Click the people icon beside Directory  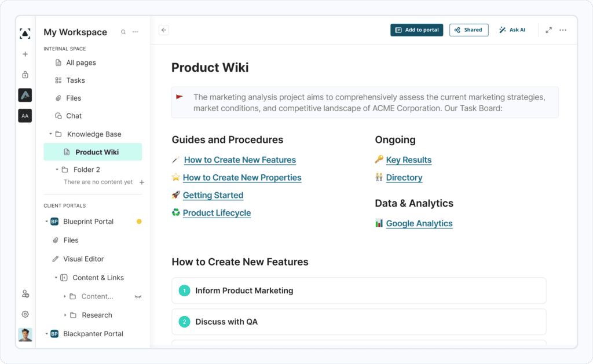click(379, 177)
